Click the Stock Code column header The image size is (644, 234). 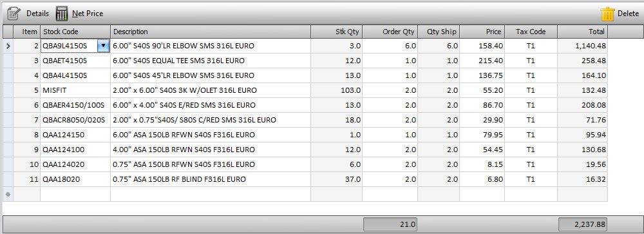click(75, 32)
